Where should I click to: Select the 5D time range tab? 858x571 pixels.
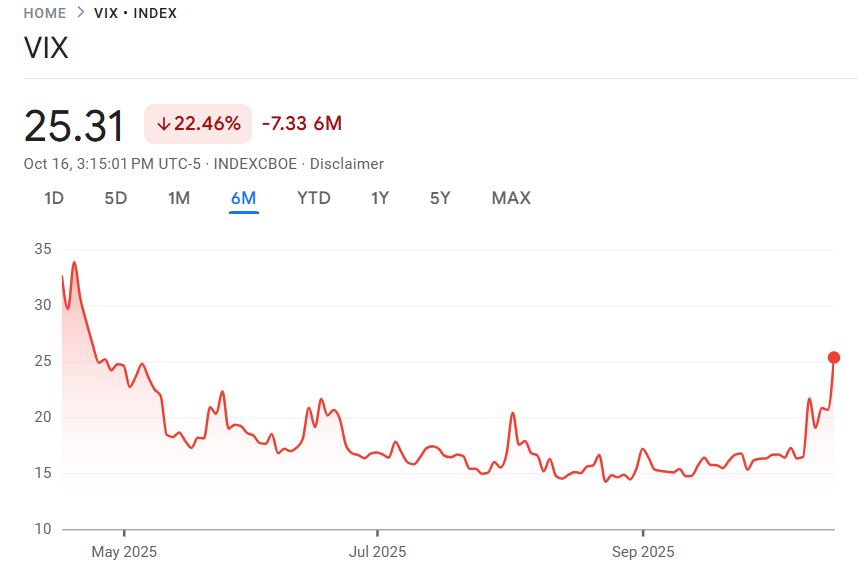tap(116, 198)
